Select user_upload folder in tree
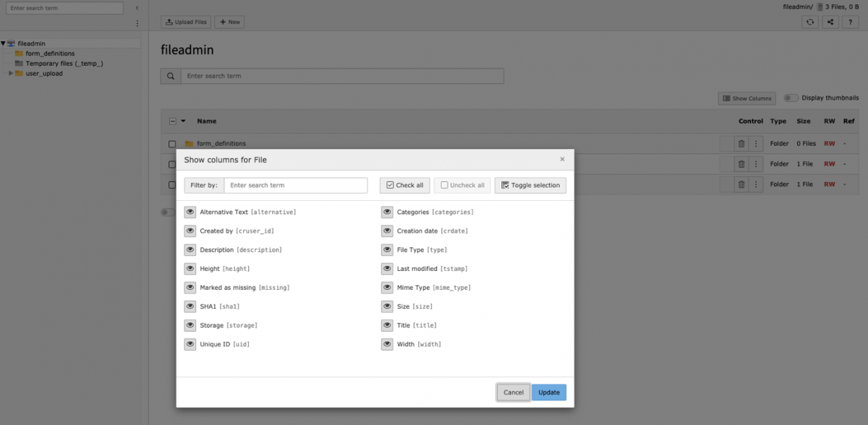 (x=44, y=73)
